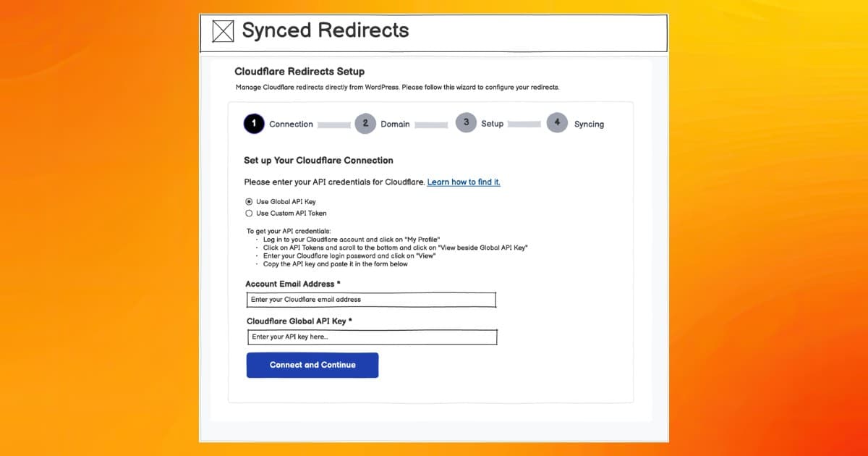Switch to the Domain step
The height and width of the screenshot is (456, 868).
click(395, 124)
